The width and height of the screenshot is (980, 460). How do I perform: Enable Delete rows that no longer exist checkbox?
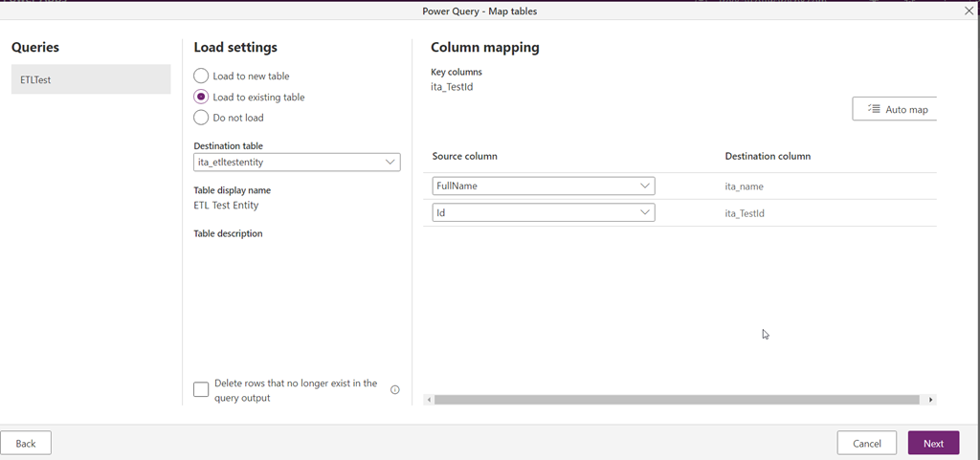pyautogui.click(x=201, y=389)
